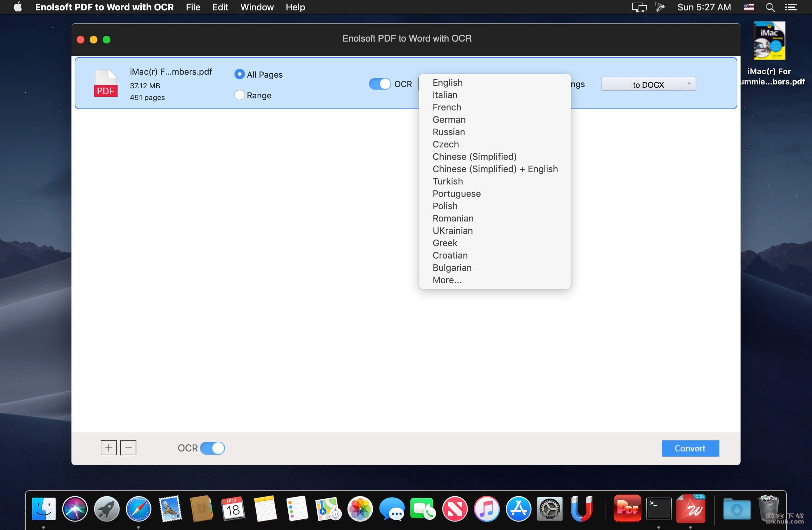
Task: Open the magnet app icon in dock
Action: click(x=582, y=509)
